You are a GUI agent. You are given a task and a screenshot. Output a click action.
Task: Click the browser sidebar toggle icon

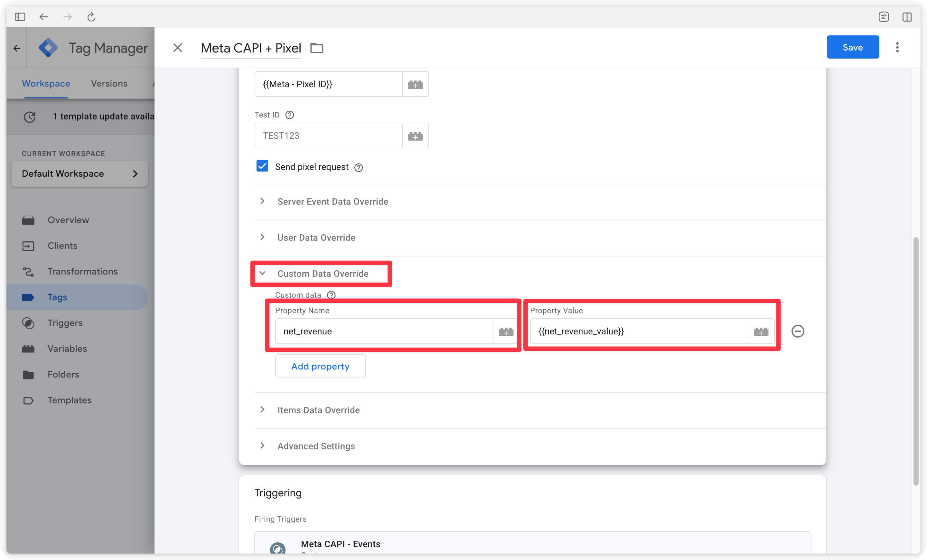(x=20, y=17)
